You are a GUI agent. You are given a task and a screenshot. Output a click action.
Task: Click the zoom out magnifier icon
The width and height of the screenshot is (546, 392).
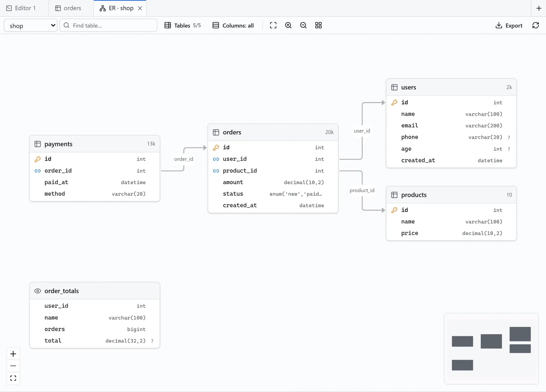303,25
